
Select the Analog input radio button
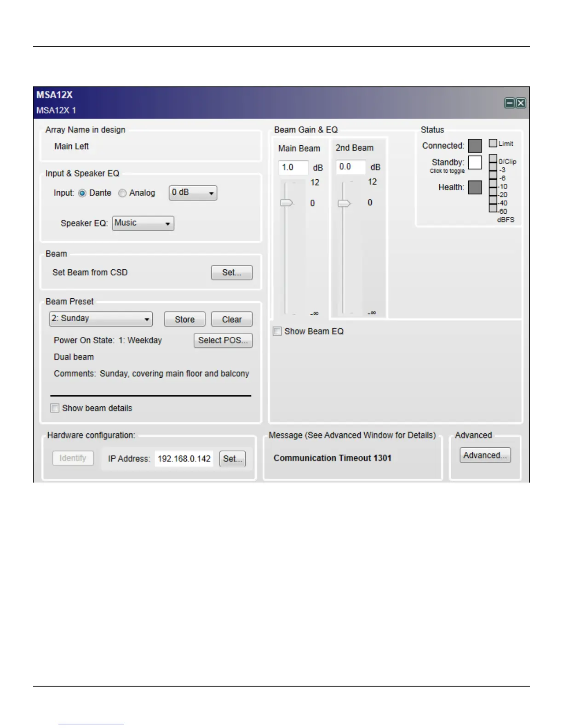coord(122,193)
